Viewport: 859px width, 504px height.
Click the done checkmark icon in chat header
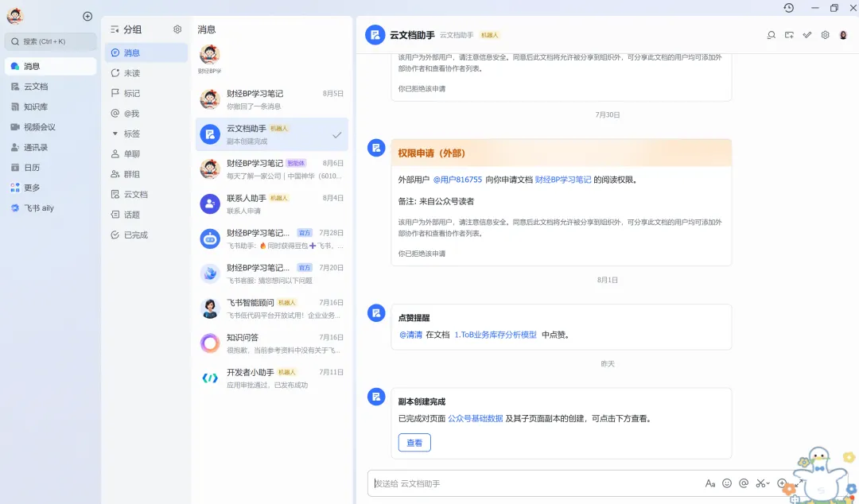(x=807, y=35)
